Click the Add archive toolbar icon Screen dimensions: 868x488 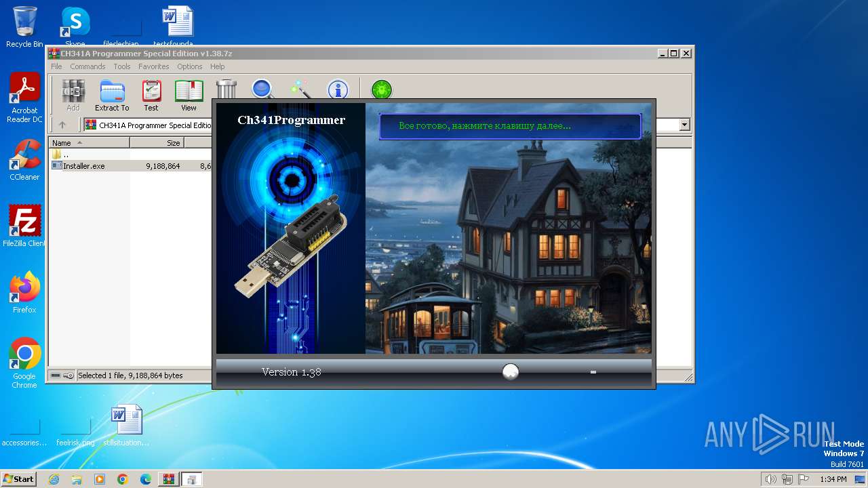[x=73, y=96]
